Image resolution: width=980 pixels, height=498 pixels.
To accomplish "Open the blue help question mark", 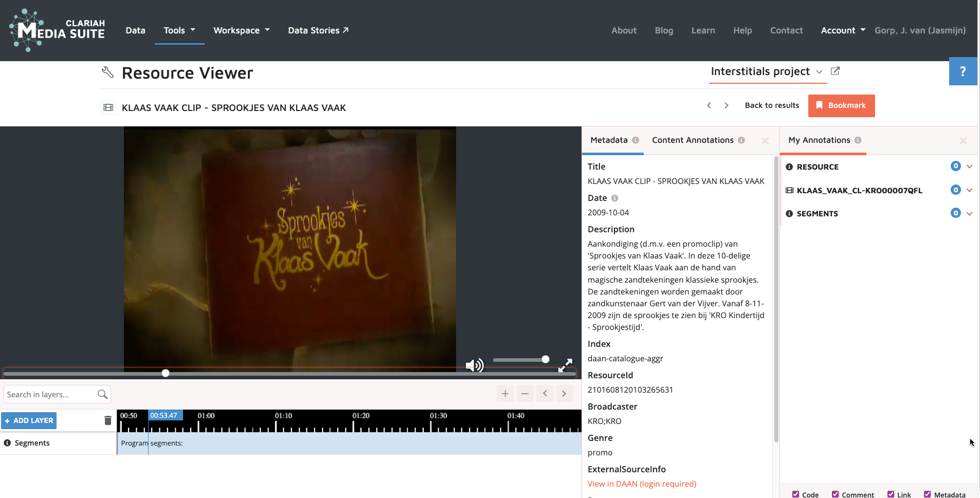I will [x=963, y=71].
